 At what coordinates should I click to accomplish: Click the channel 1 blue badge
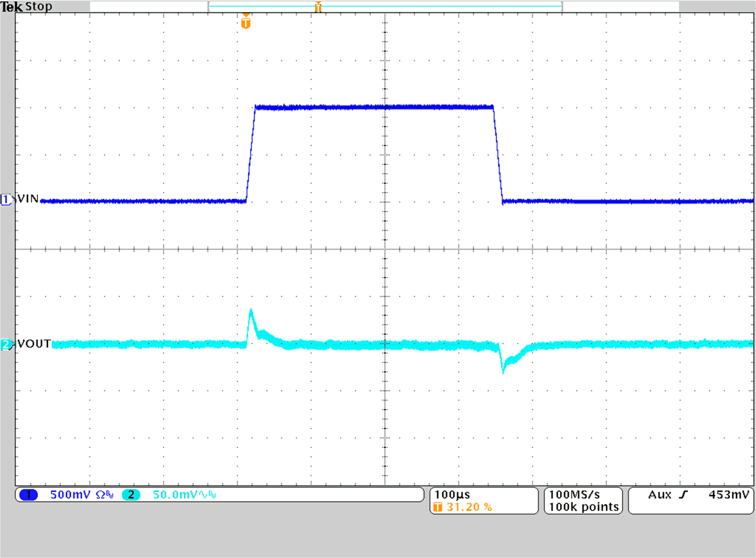[28, 494]
